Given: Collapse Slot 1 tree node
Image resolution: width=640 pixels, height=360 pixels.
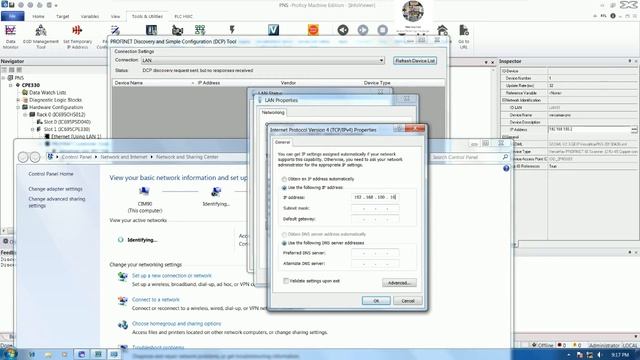Looking at the screenshot, I should point(33,129).
